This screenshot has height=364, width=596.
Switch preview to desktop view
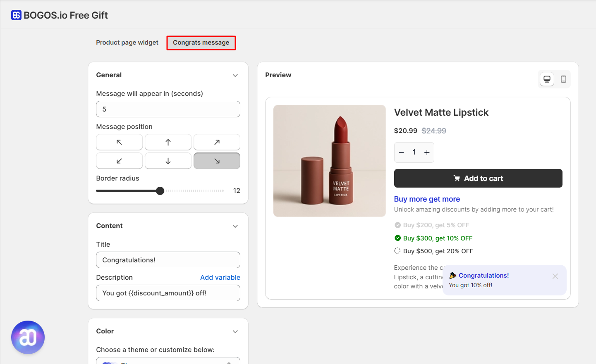[x=547, y=79]
